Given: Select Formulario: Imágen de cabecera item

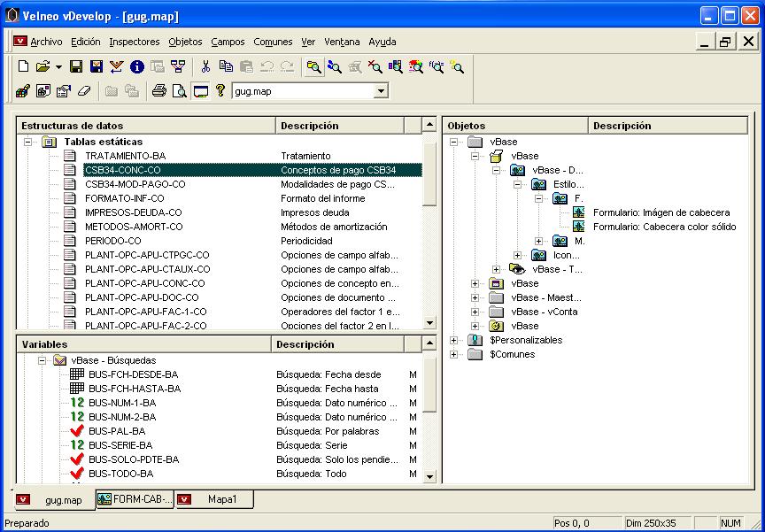Looking at the screenshot, I should (x=661, y=212).
